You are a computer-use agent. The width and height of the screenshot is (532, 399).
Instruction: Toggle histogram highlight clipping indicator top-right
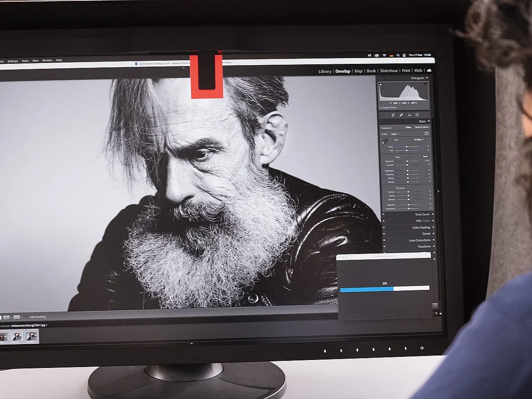426,84
